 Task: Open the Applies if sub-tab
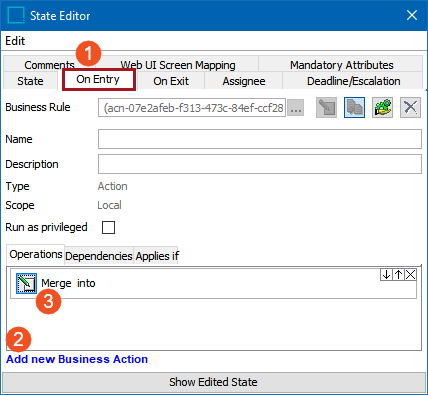coord(157,256)
